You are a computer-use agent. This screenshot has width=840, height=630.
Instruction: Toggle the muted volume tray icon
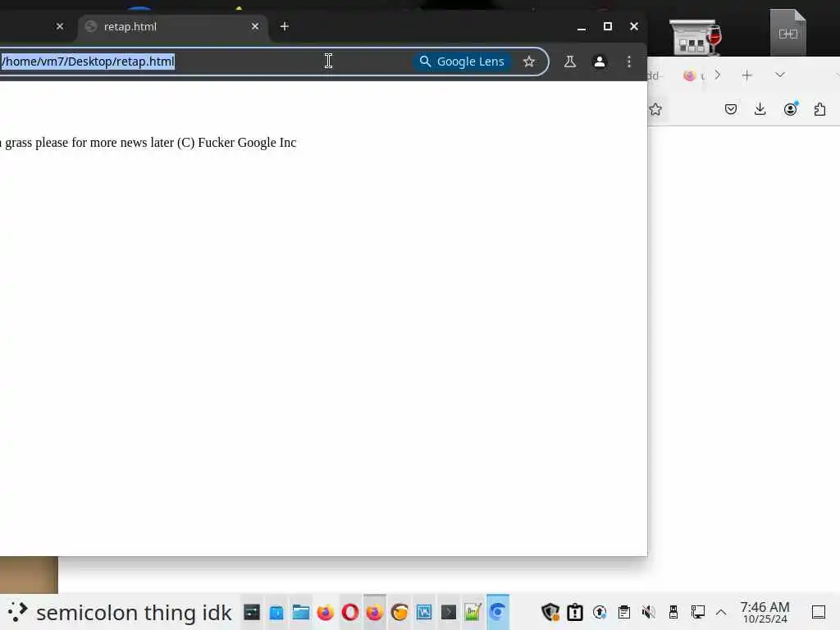[x=648, y=612]
